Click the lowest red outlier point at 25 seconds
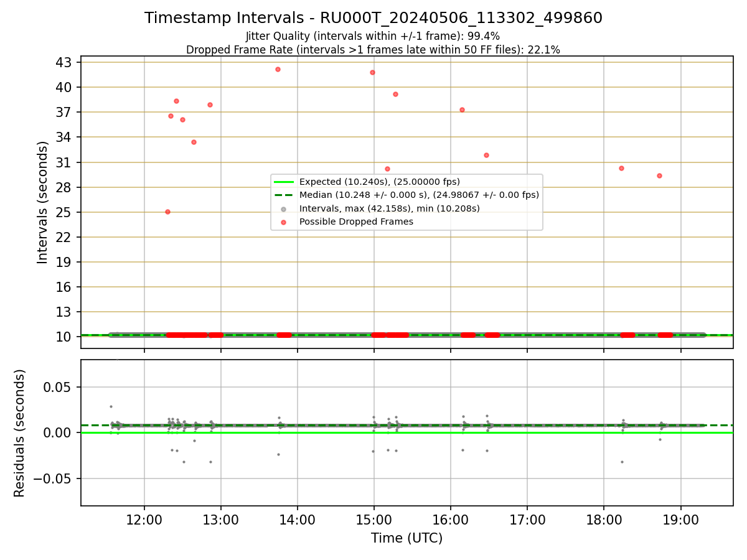 pos(167,212)
